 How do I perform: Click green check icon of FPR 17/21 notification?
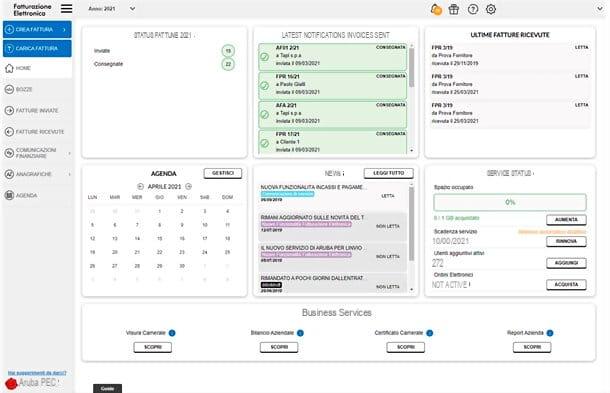click(265, 143)
